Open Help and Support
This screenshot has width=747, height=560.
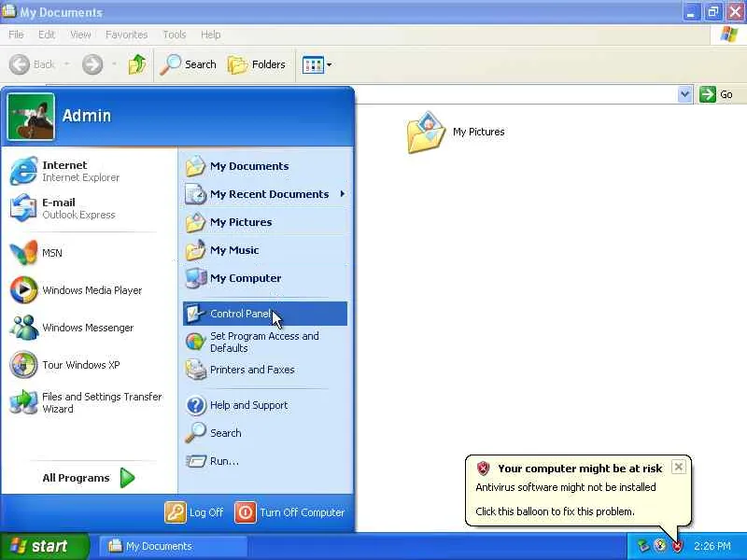pyautogui.click(x=265, y=405)
